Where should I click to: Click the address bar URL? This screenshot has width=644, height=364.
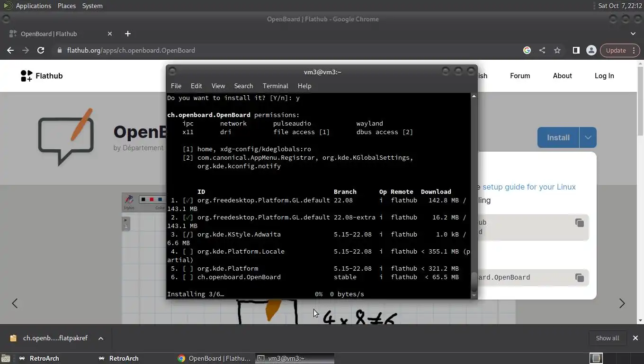(x=131, y=50)
